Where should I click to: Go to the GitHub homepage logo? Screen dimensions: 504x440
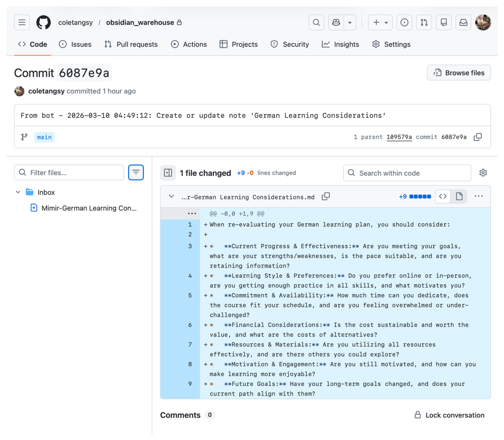(x=44, y=23)
